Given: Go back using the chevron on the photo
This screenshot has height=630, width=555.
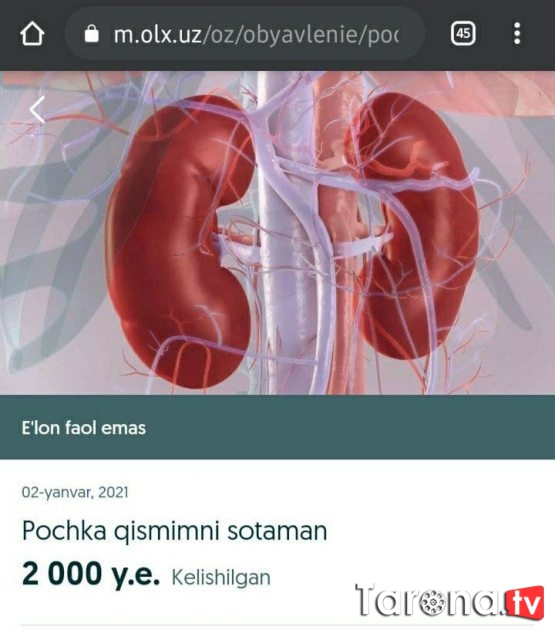Looking at the screenshot, I should 37,110.
